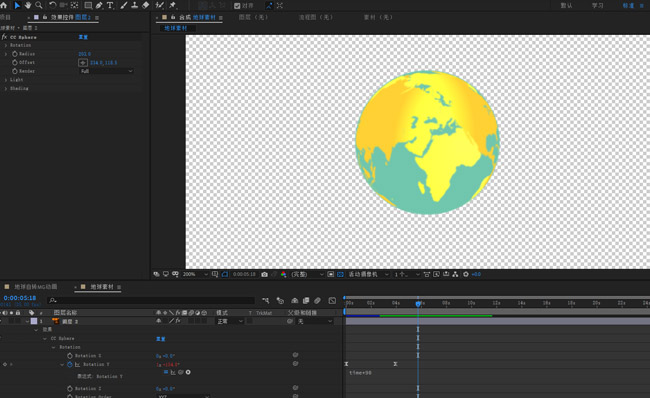Click the viewer flowchart icon in viewer bar
This screenshot has height=398, width=650.
(455, 274)
